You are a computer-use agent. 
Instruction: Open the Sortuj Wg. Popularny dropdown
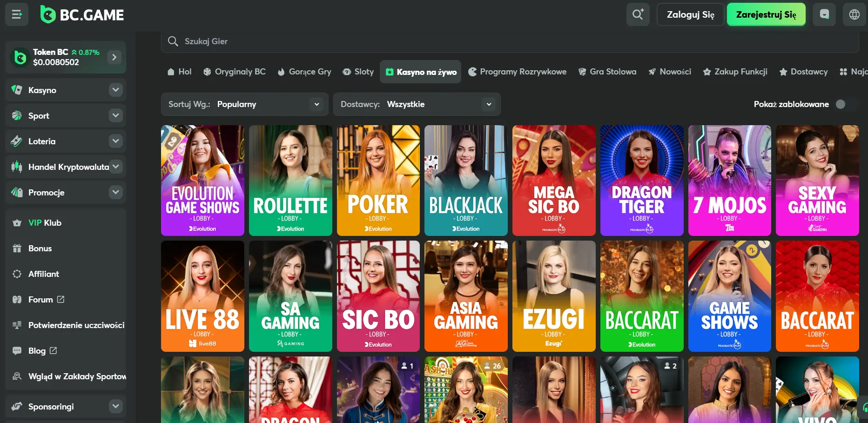click(x=245, y=104)
